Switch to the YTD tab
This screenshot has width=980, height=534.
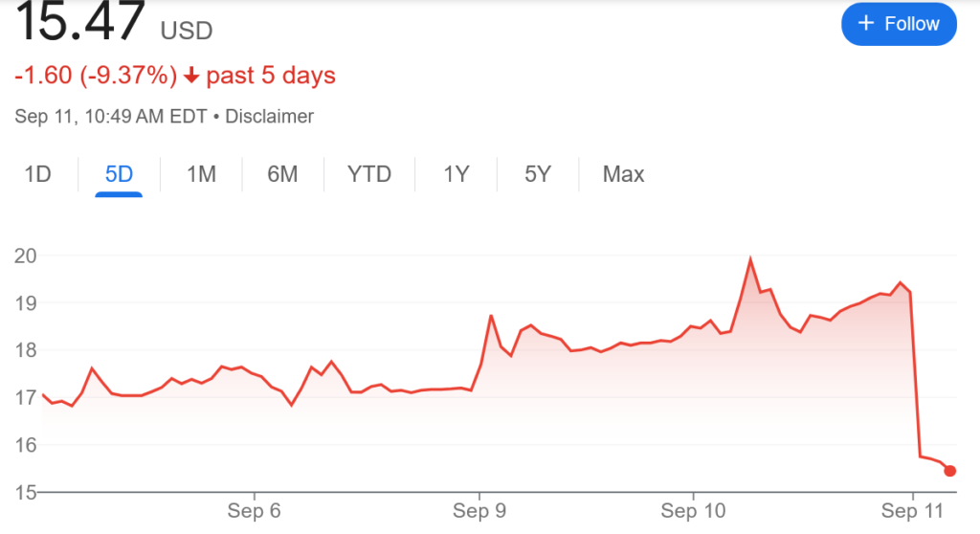point(369,174)
